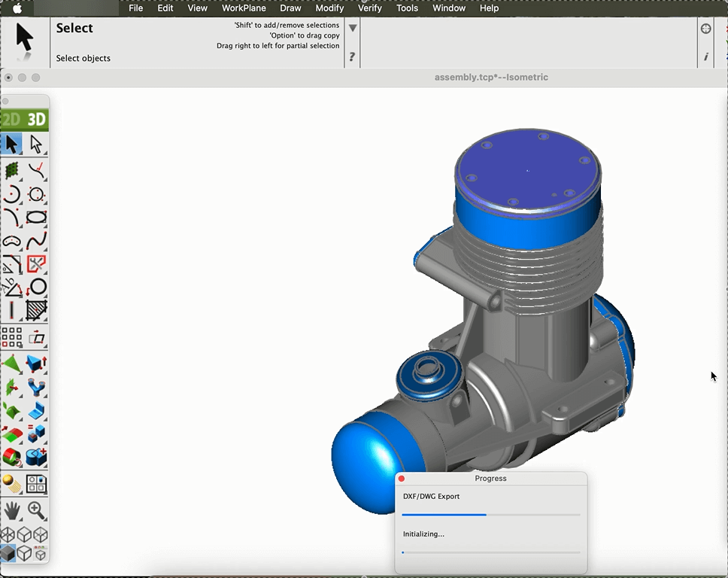
Task: Choose the hollow-arrow Deep Select tool
Action: tap(36, 144)
